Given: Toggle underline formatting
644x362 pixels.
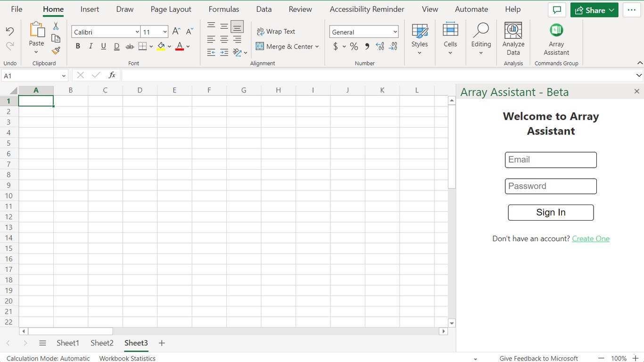Looking at the screenshot, I should 104,46.
